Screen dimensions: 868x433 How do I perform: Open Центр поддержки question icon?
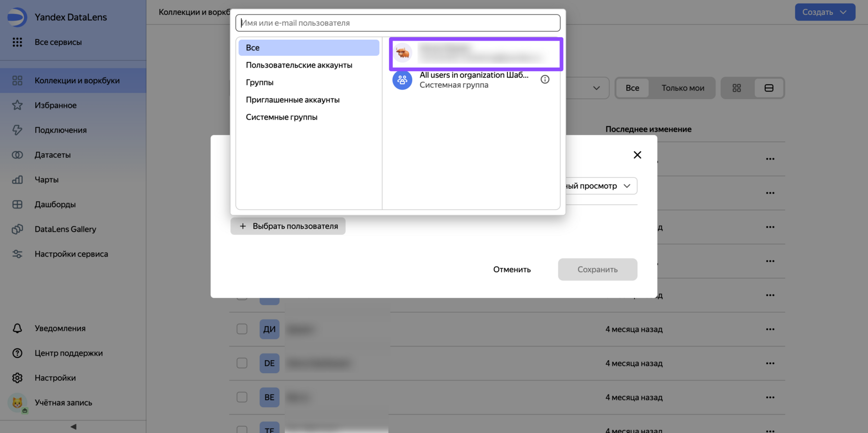pyautogui.click(x=17, y=353)
